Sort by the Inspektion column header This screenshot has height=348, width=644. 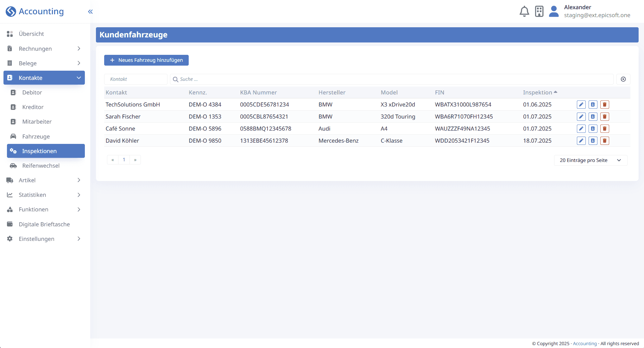540,93
